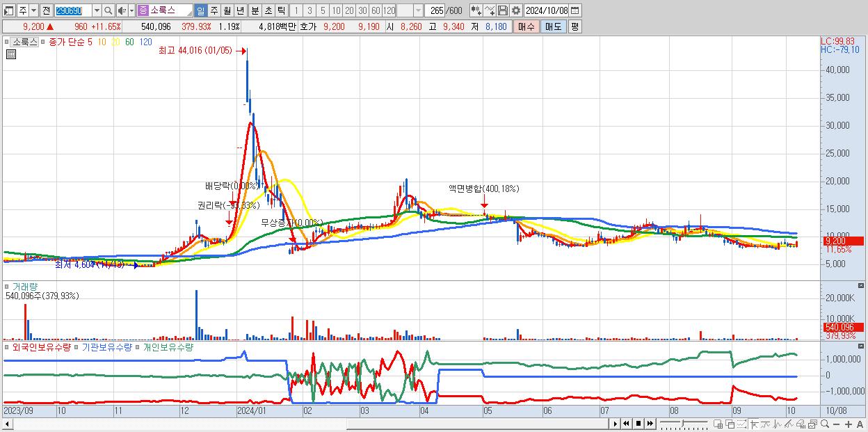Click the eraser with bars icon
This screenshot has width=868, height=432.
[801, 424]
